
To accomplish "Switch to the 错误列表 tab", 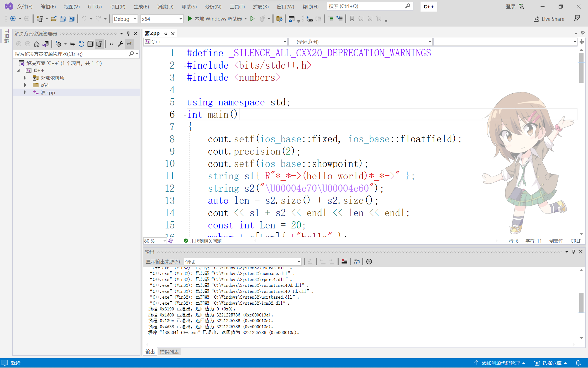I will [x=169, y=352].
